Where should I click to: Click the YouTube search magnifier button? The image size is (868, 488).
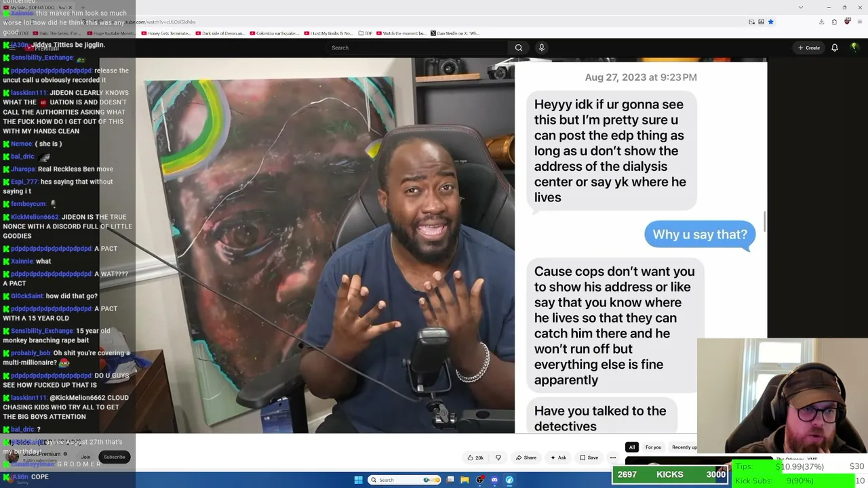click(519, 47)
